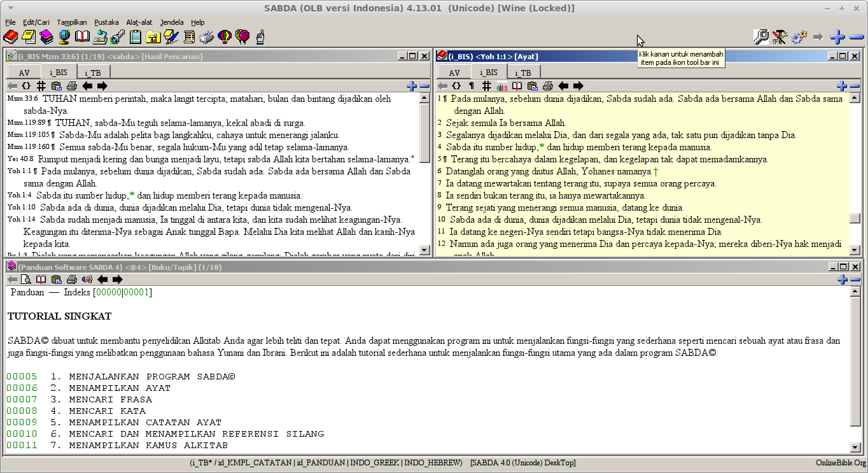
Task: Click the colored pencils icon in Yoh 1:1 window
Action: tap(501, 86)
